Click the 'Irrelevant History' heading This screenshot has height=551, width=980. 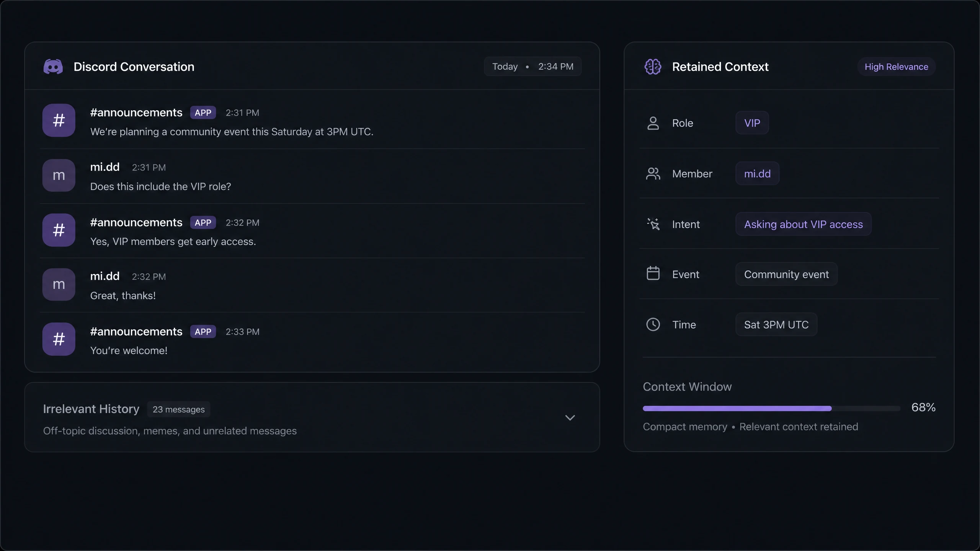coord(91,409)
